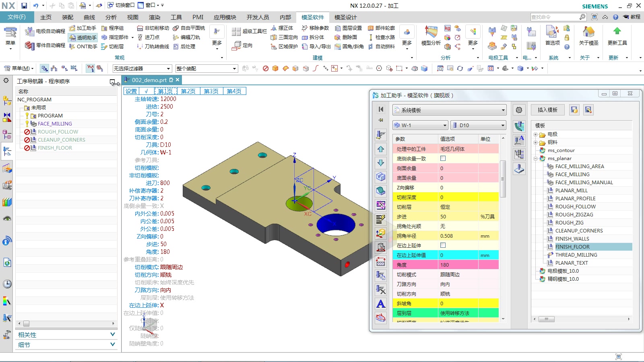The image size is (644, 362).
Task: Click the 摆正体 modeling tool
Action: (x=282, y=28)
